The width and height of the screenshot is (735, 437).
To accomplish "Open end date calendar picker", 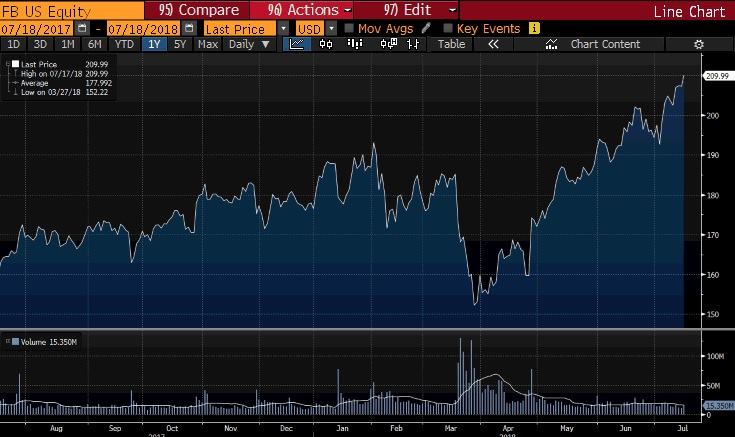I will point(189,28).
